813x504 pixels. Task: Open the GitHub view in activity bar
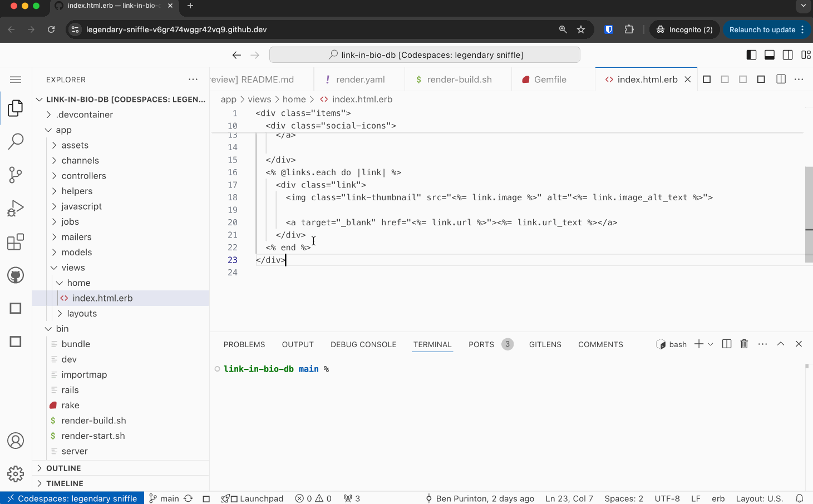[16, 275]
